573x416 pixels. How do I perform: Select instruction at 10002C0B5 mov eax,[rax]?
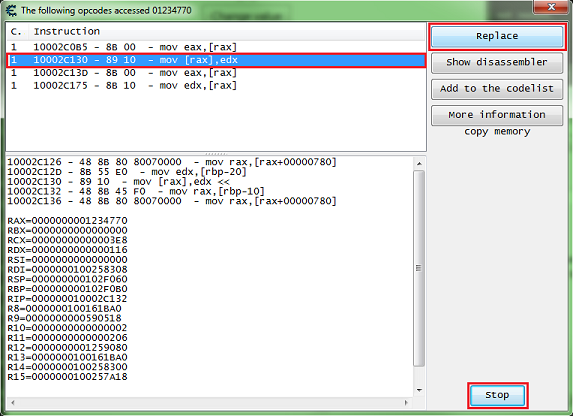point(216,47)
